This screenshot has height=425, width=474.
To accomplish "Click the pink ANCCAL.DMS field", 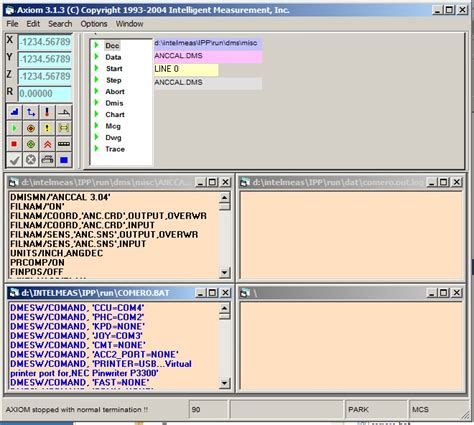I will pyautogui.click(x=208, y=56).
